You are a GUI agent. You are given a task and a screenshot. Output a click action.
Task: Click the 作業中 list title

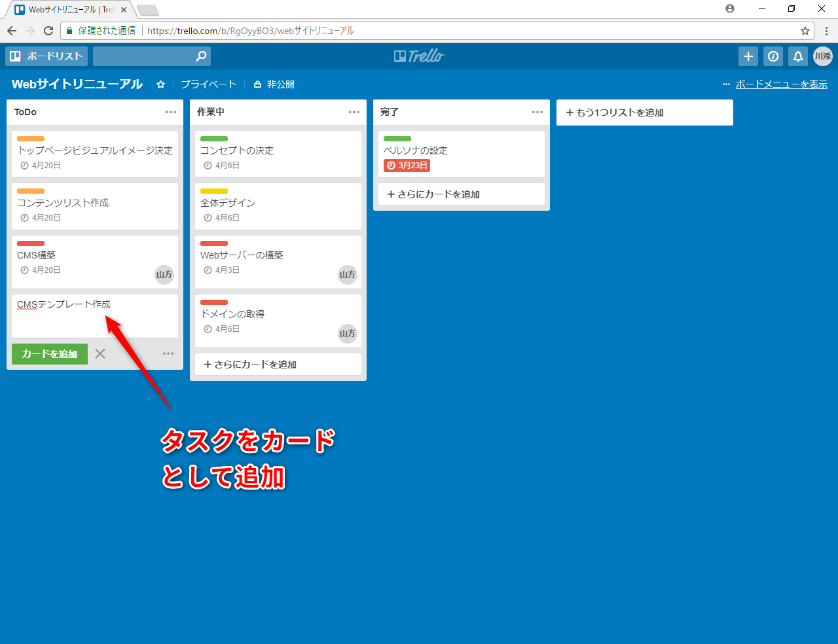(x=211, y=112)
